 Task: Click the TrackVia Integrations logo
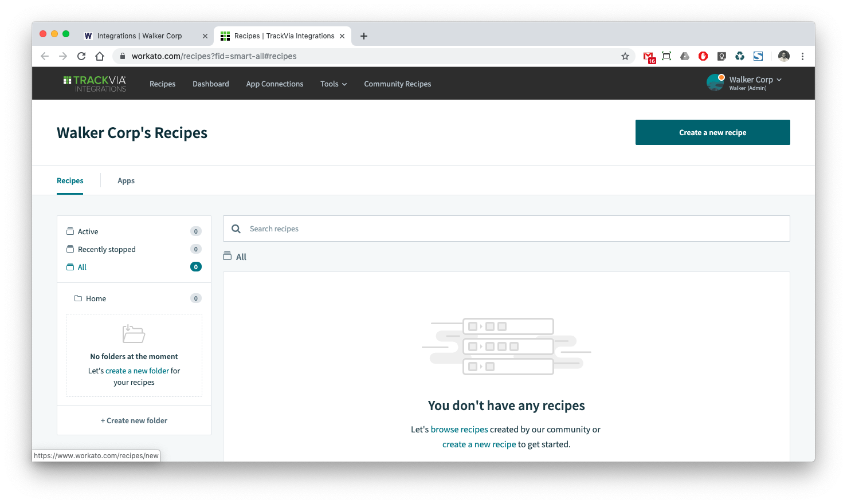tap(95, 84)
